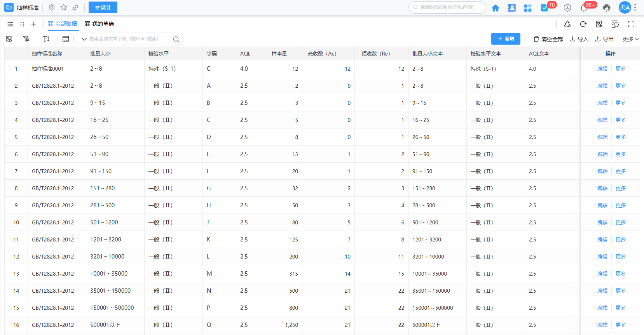Open the 天琪 user avatar

tap(625, 7)
